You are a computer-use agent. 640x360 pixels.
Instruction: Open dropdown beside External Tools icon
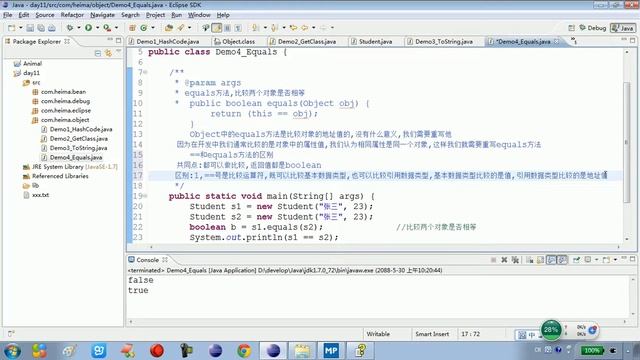(x=116, y=28)
